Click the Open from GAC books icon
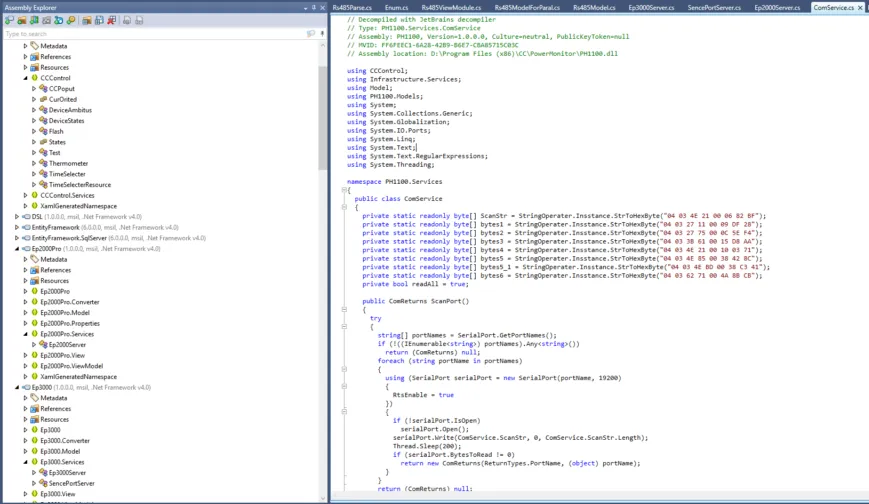 pyautogui.click(x=34, y=21)
